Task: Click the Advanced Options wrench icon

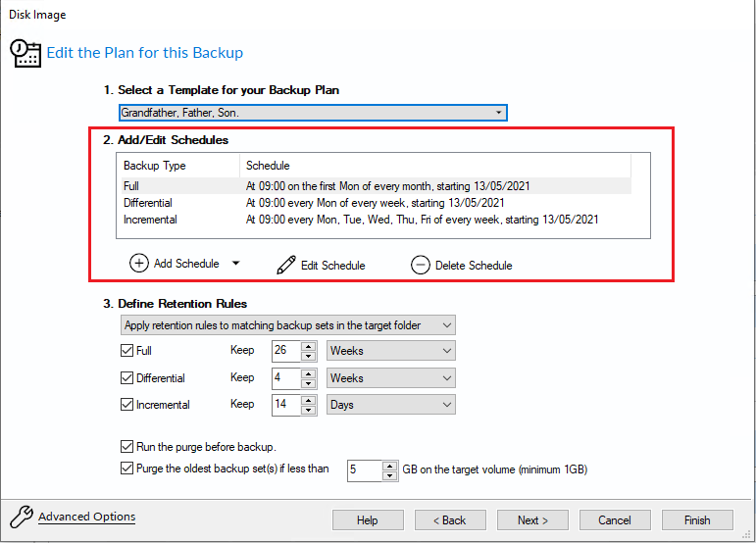Action: tap(22, 517)
